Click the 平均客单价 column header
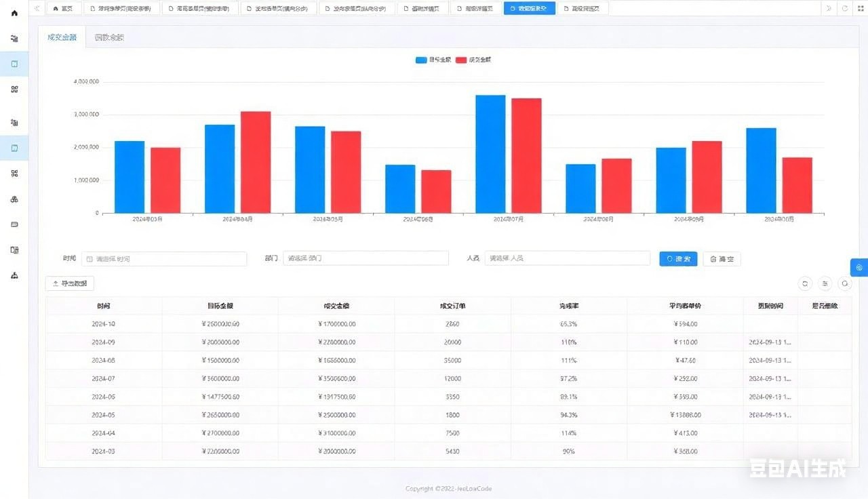 point(685,306)
